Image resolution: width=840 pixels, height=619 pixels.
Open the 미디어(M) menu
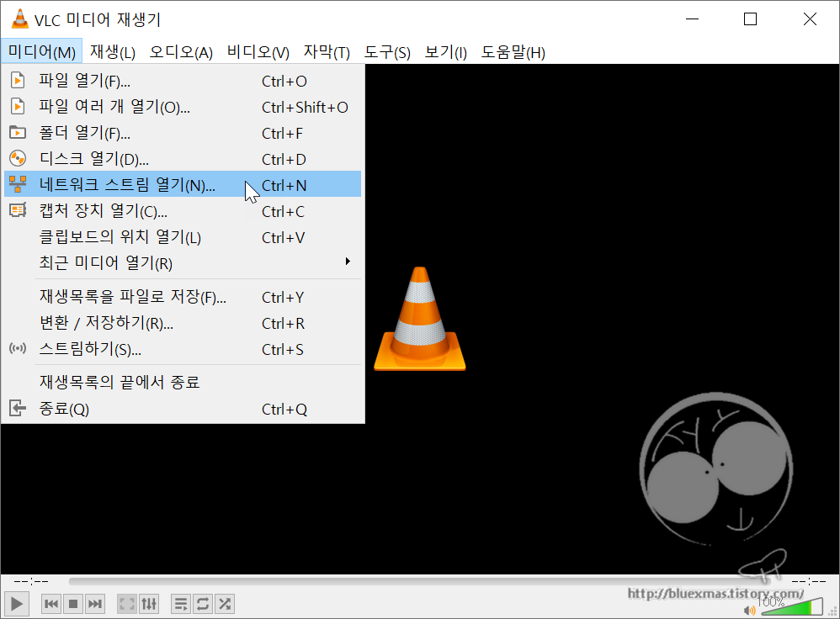42,52
